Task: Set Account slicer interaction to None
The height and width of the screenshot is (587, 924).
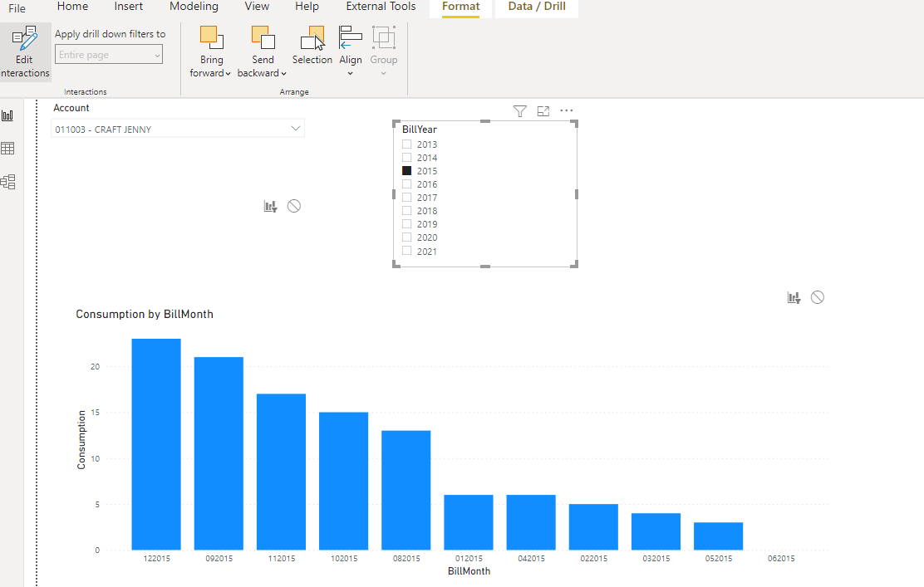Action: click(x=294, y=206)
